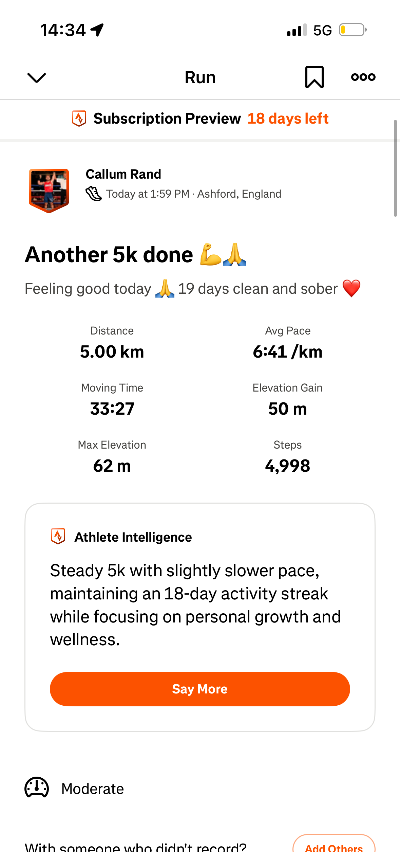
Task: Select the Distance 5.00 km stat
Action: [112, 343]
